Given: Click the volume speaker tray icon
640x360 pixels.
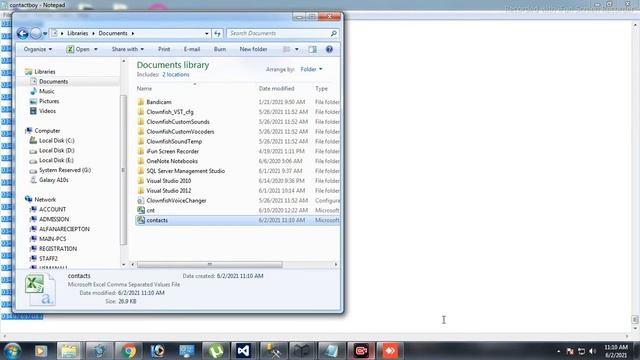Looking at the screenshot, I should click(x=593, y=351).
